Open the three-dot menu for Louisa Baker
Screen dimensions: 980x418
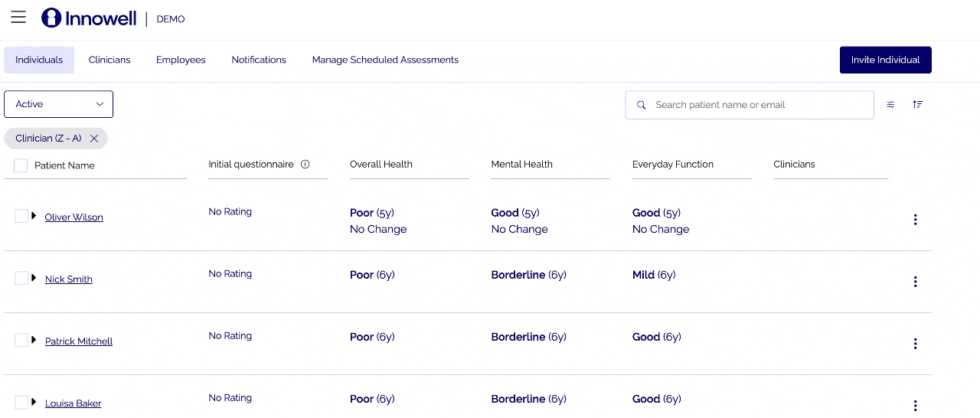pos(915,406)
